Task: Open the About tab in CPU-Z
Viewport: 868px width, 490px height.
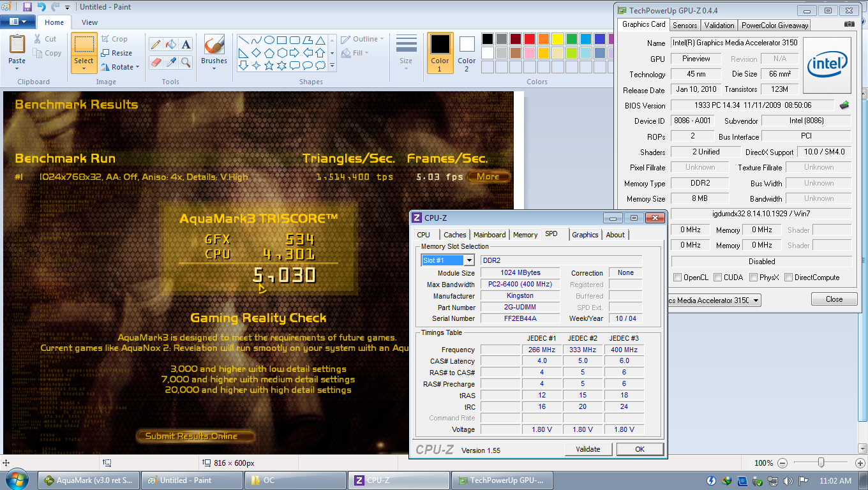Action: point(615,235)
